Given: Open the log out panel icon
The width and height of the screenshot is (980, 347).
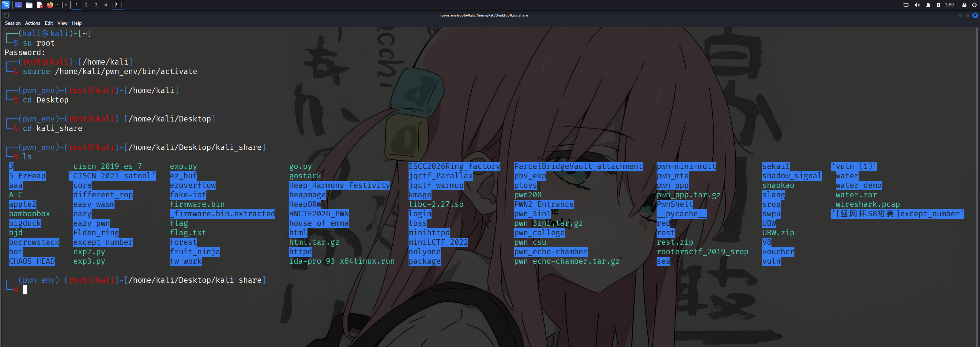Looking at the screenshot, I should pos(975,5).
